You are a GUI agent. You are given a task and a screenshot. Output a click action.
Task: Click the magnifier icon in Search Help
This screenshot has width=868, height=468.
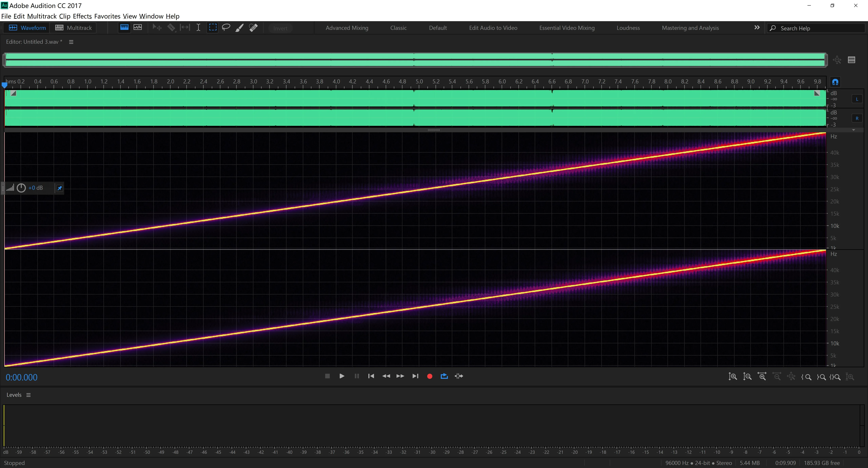(773, 28)
